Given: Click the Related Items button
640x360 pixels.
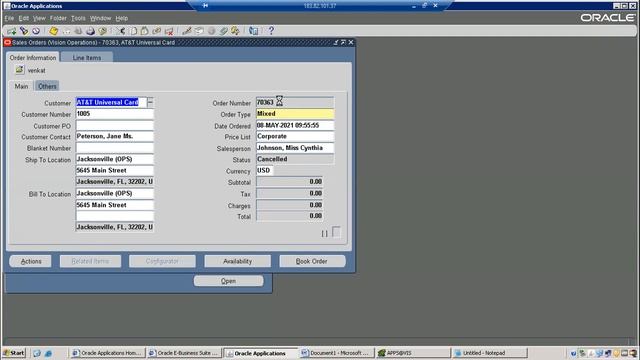Looking at the screenshot, I should pyautogui.click(x=90, y=261).
